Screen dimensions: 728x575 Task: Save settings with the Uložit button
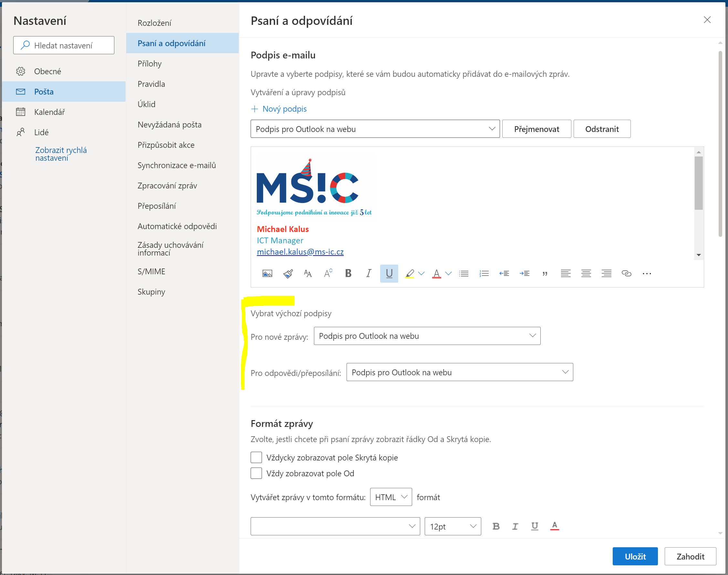(635, 556)
